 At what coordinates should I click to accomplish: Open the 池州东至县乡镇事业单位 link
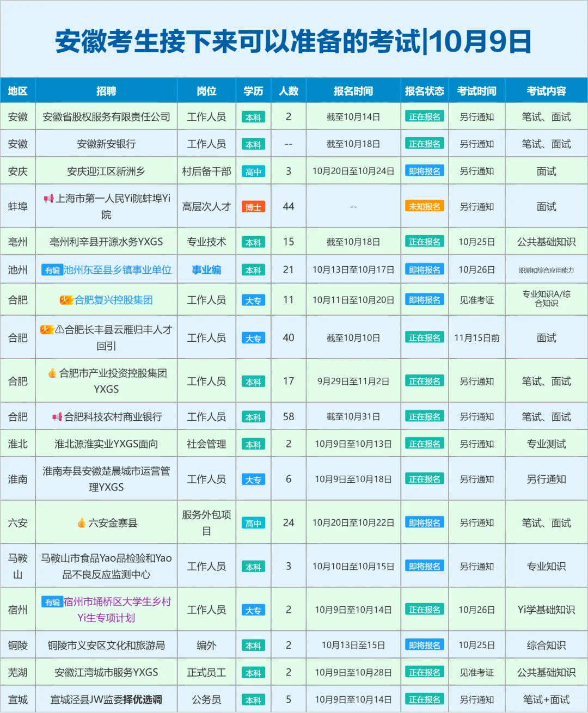[119, 269]
